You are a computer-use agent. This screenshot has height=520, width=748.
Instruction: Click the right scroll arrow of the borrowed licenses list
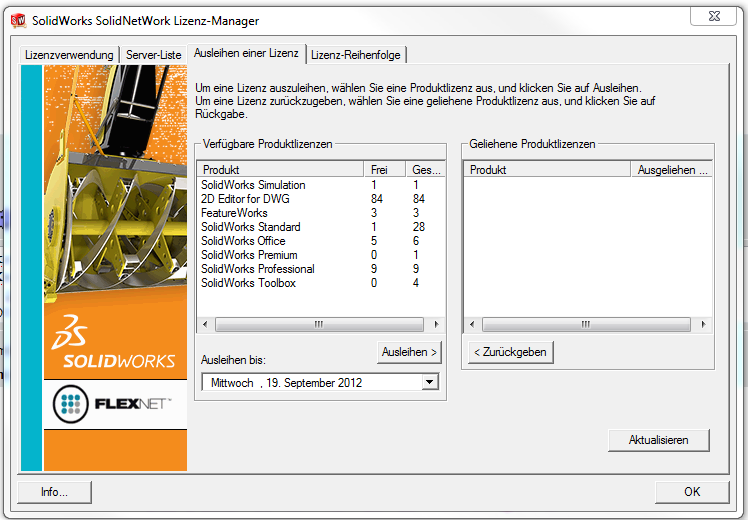coord(703,324)
